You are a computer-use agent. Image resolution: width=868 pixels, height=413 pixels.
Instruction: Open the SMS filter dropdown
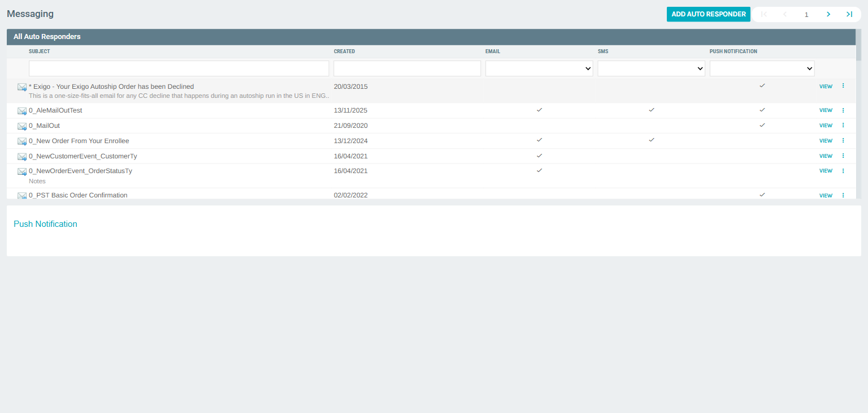tap(651, 68)
